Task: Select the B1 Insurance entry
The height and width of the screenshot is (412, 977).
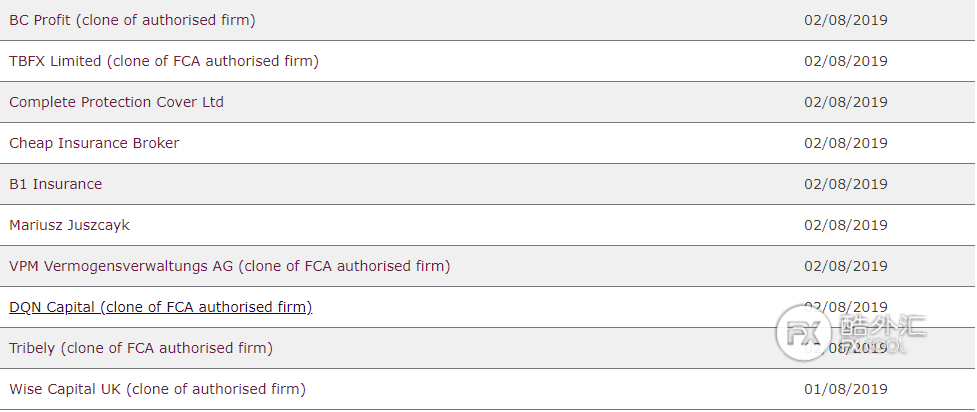Action: (55, 184)
